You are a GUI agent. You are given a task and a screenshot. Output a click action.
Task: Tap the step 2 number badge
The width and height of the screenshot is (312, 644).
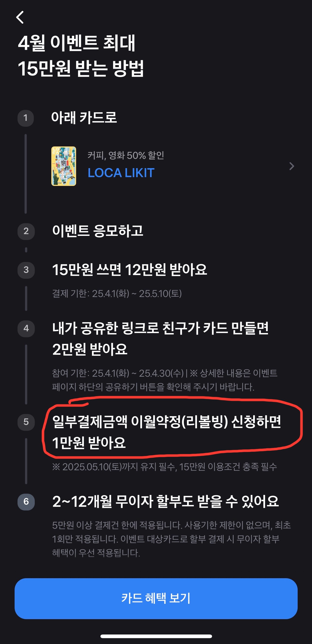[26, 231]
